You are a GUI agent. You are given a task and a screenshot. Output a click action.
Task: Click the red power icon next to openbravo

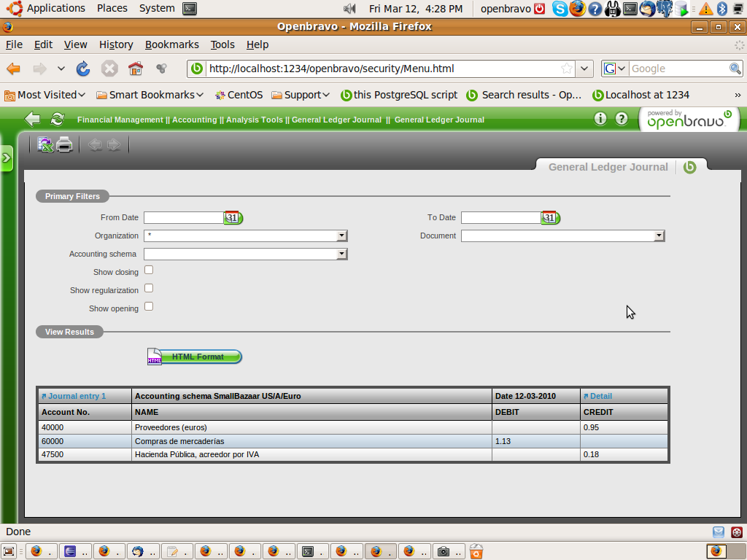point(539,9)
